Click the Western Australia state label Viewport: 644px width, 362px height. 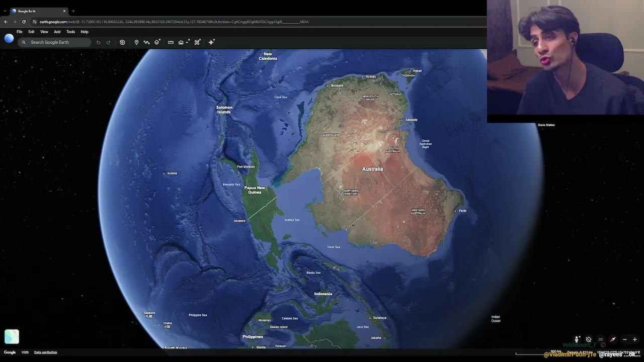coord(418,212)
